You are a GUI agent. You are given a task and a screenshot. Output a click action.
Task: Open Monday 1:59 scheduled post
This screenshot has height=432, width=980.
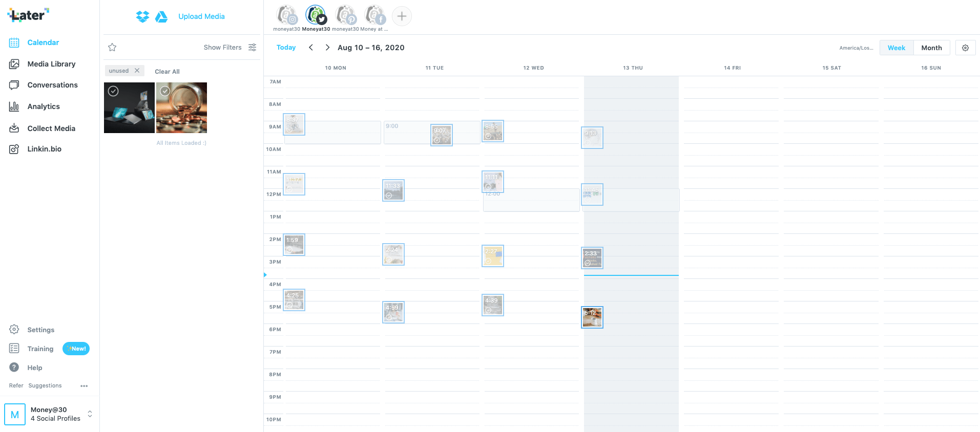point(294,245)
